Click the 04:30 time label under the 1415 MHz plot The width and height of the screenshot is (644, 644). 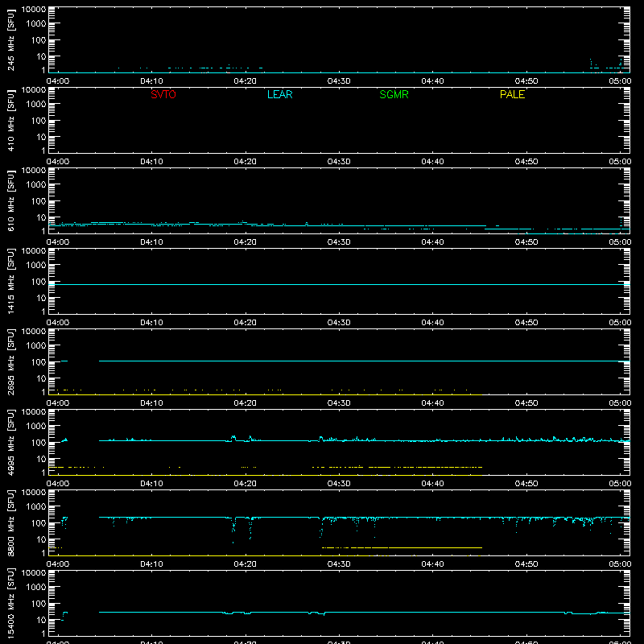(339, 323)
